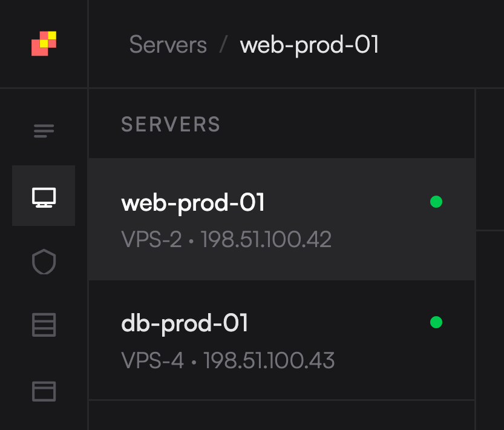Click web-prod-01 in the breadcrumb

click(309, 45)
